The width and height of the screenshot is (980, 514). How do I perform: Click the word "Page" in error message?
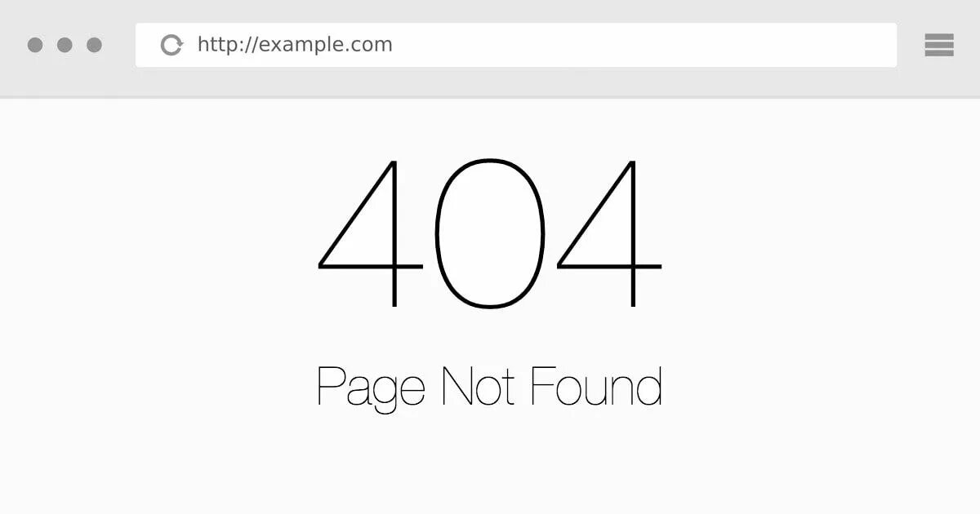pyautogui.click(x=371, y=389)
